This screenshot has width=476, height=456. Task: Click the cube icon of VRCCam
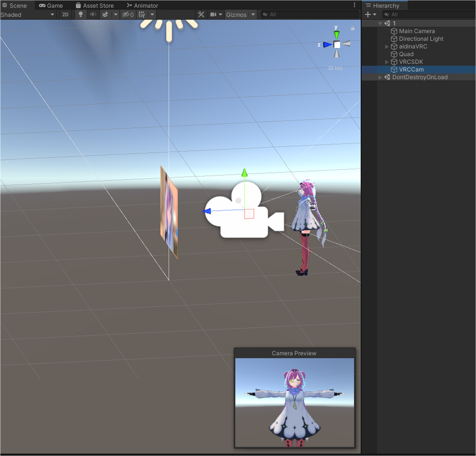[394, 70]
